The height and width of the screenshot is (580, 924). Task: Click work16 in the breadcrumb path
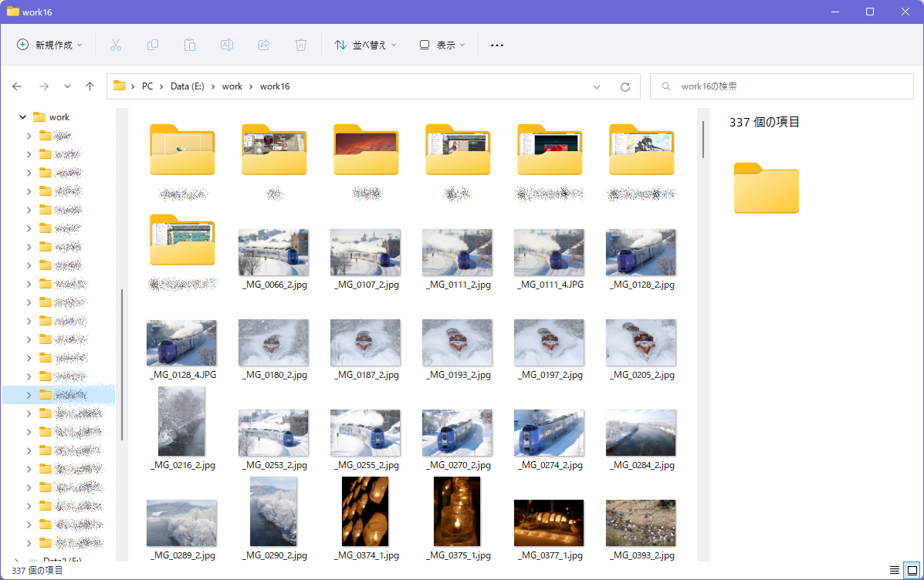point(275,86)
